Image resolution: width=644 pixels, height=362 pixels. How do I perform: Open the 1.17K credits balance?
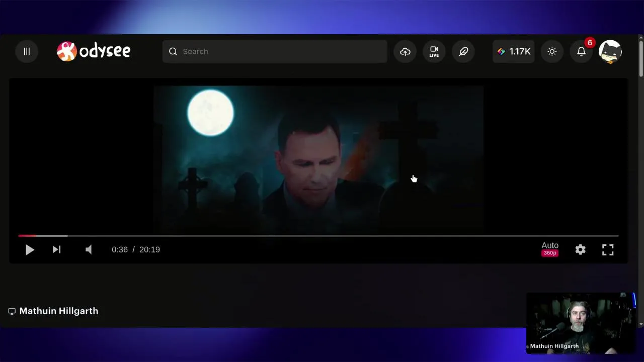(514, 51)
